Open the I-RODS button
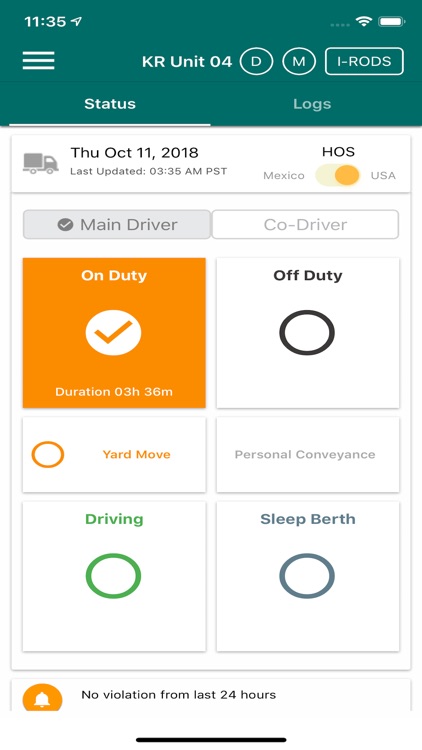The height and width of the screenshot is (750, 422). point(364,62)
